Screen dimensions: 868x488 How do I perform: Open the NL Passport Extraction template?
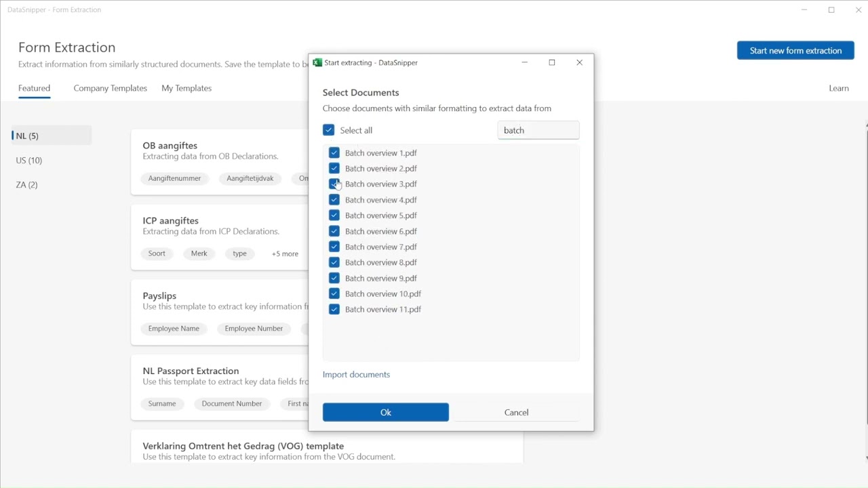pos(220,388)
